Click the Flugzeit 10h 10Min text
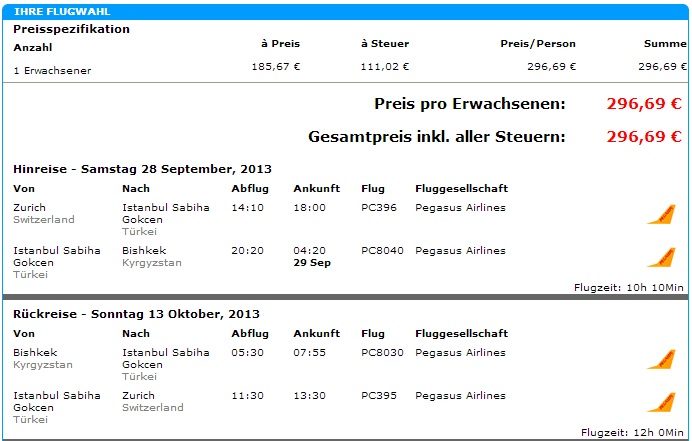Image resolution: width=692 pixels, height=441 pixels. pos(628,287)
